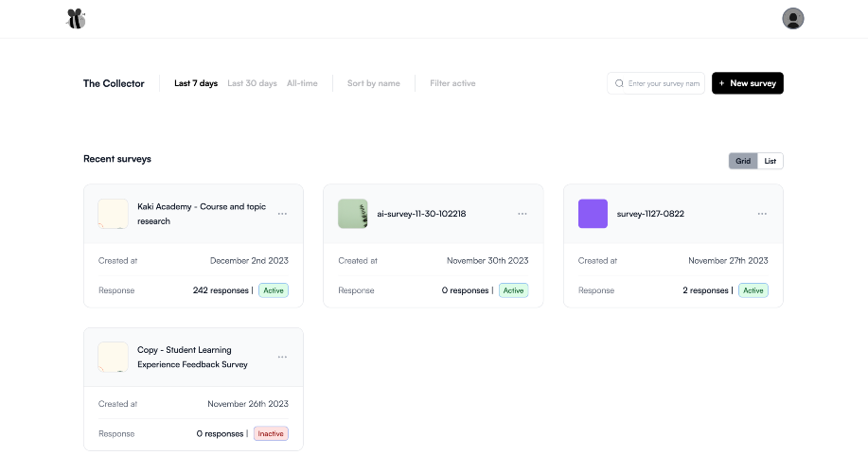Switch to List view
Screen dimensions: 868x473
coord(770,161)
